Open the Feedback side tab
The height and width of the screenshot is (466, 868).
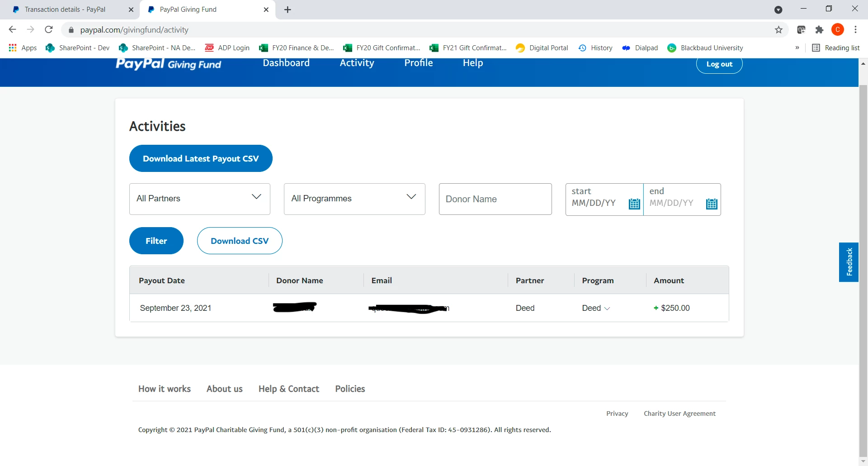pyautogui.click(x=849, y=262)
